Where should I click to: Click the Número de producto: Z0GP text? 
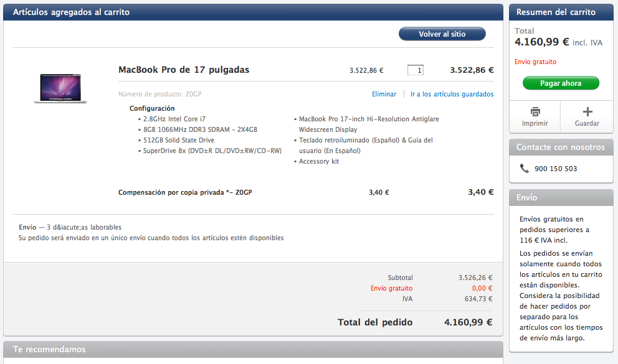coord(160,94)
